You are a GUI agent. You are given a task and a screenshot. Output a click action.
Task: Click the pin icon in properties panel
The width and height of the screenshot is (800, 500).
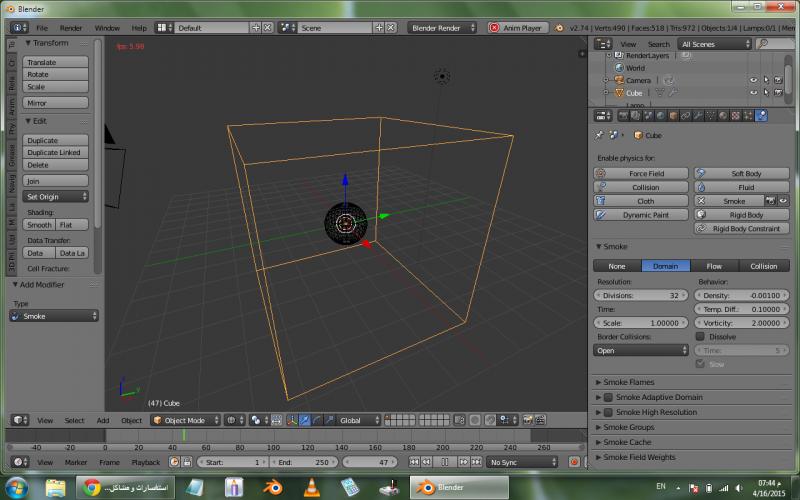pos(599,135)
